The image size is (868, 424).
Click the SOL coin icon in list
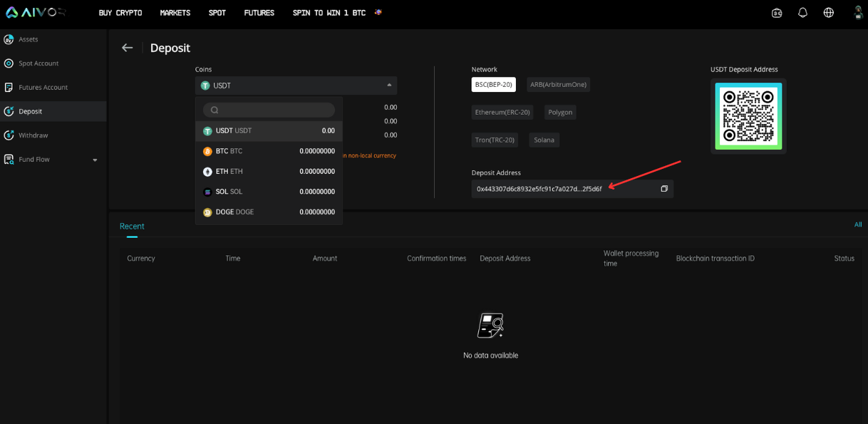(x=207, y=192)
